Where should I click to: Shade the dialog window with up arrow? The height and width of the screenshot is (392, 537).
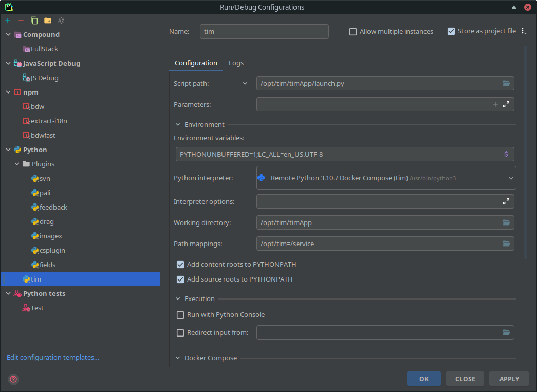click(x=514, y=7)
